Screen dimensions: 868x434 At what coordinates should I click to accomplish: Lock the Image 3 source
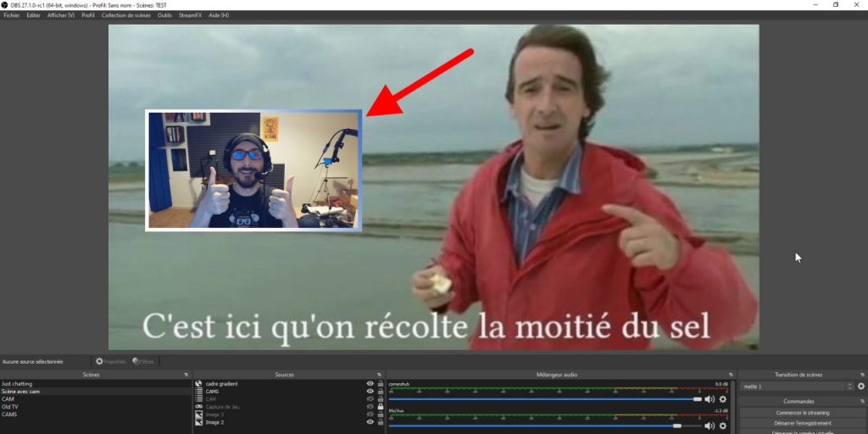381,414
